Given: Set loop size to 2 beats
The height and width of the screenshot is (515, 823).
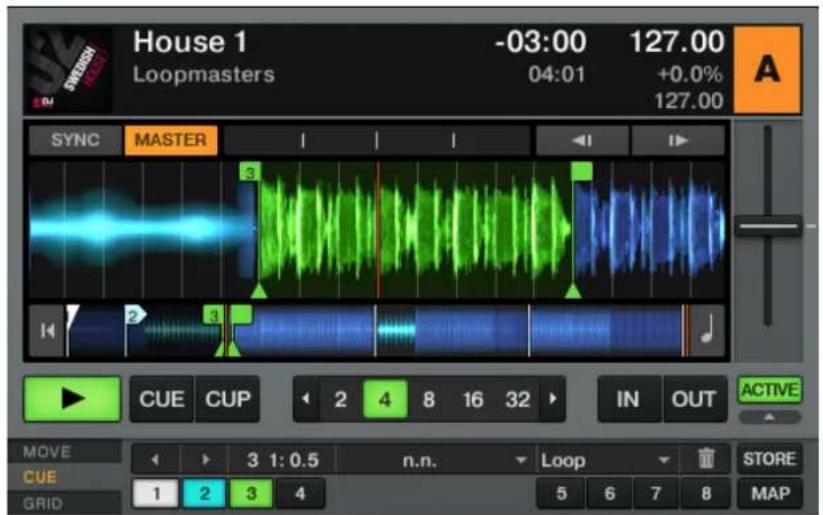Looking at the screenshot, I should 341,400.
